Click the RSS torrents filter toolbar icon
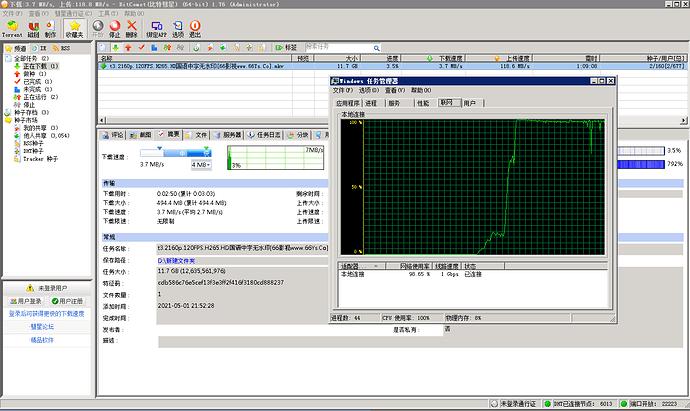690x411 pixels. pyautogui.click(x=236, y=48)
